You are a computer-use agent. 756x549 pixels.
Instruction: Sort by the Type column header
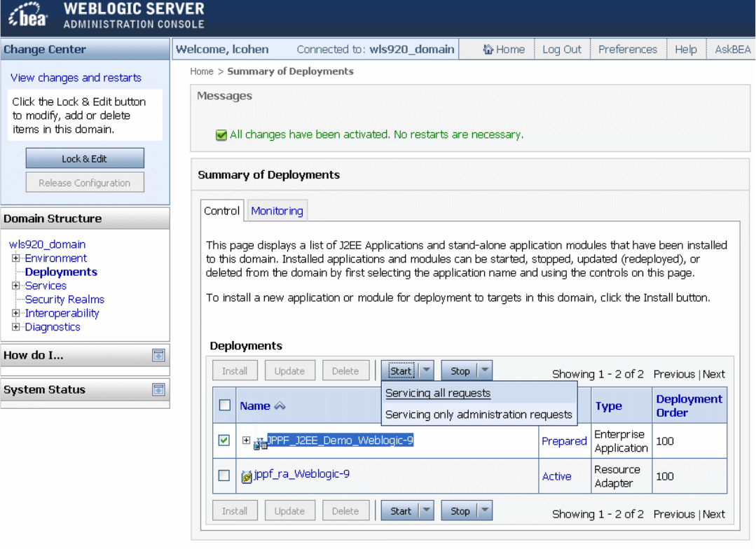[x=608, y=406]
